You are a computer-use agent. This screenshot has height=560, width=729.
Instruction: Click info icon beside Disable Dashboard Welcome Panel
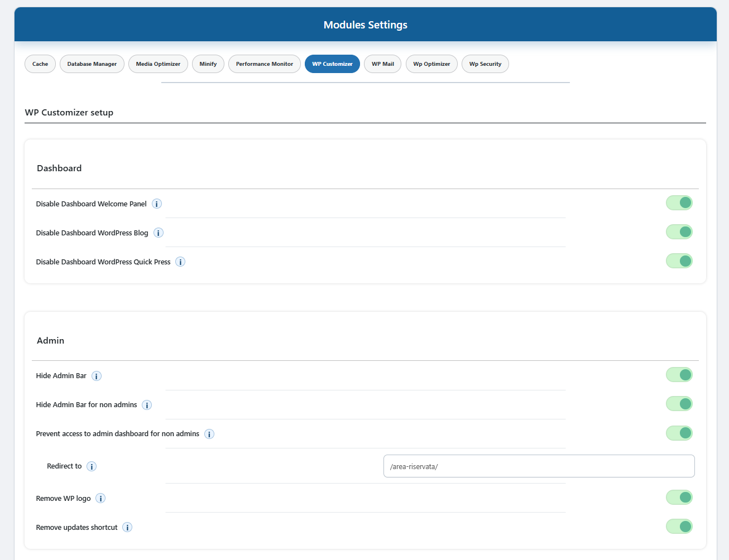[157, 204]
